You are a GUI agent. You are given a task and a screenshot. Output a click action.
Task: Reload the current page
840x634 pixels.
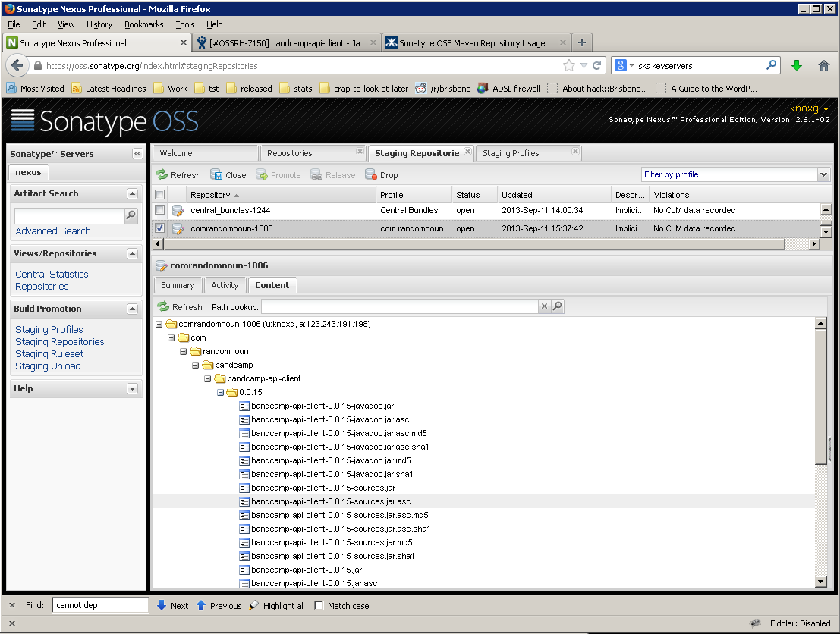coord(597,65)
